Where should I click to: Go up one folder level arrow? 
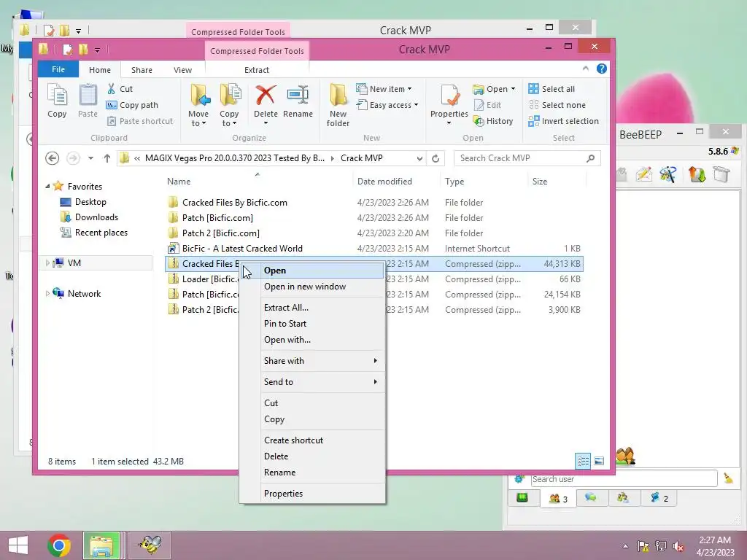tap(107, 158)
